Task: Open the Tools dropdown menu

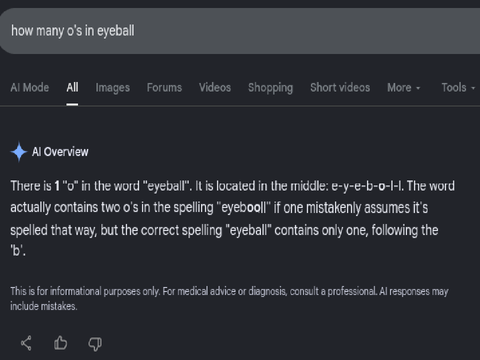Action: [458, 88]
